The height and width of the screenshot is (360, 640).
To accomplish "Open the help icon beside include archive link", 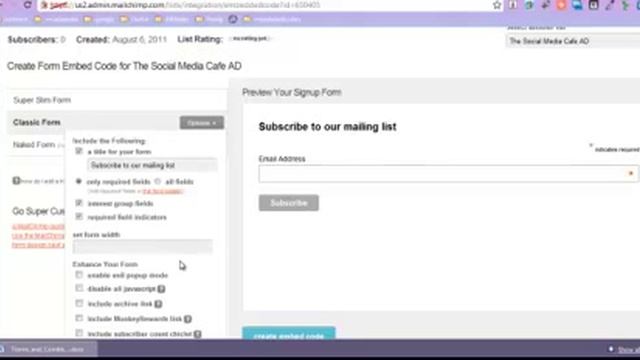I will coord(158,304).
